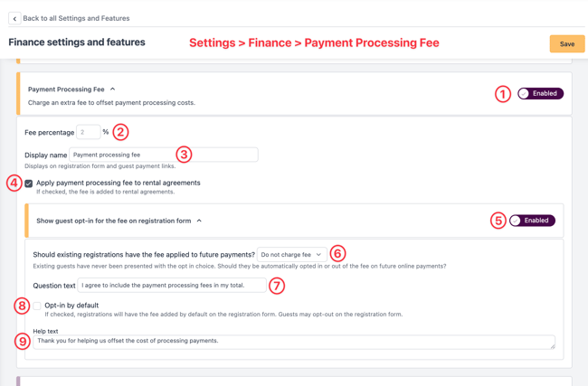Click the Display name text field

(x=164, y=155)
